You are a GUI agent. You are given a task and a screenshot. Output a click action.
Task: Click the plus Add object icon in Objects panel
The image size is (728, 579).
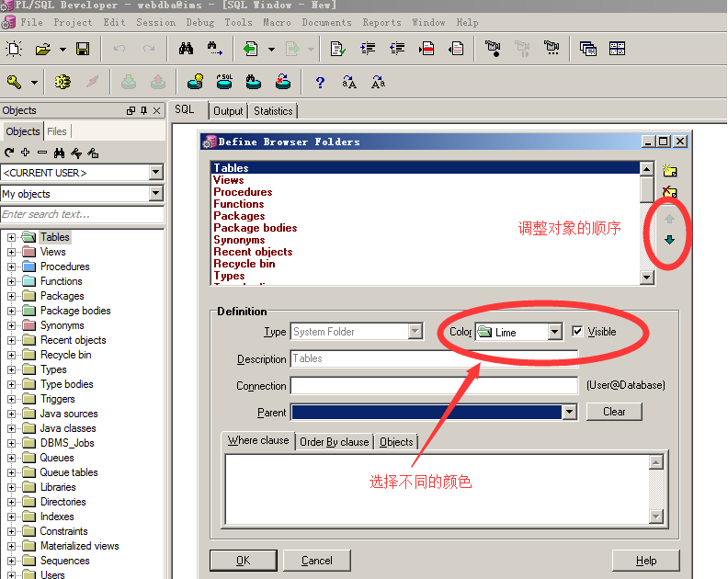click(26, 153)
